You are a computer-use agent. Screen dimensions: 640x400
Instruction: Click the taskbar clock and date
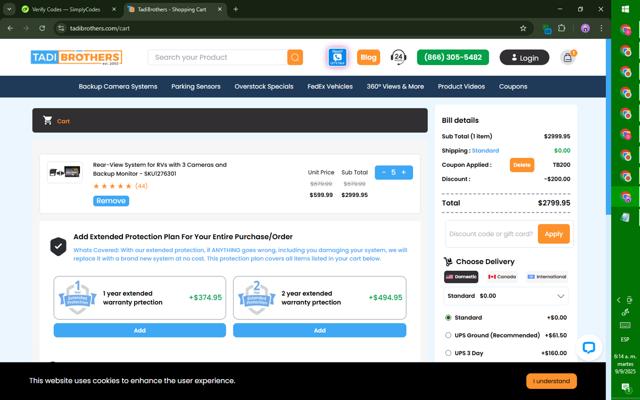[625, 364]
